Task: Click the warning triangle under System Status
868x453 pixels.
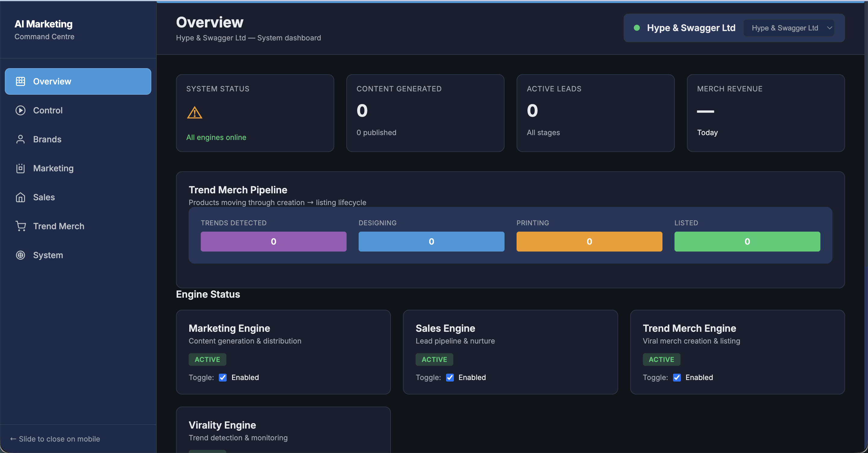Action: pyautogui.click(x=194, y=113)
